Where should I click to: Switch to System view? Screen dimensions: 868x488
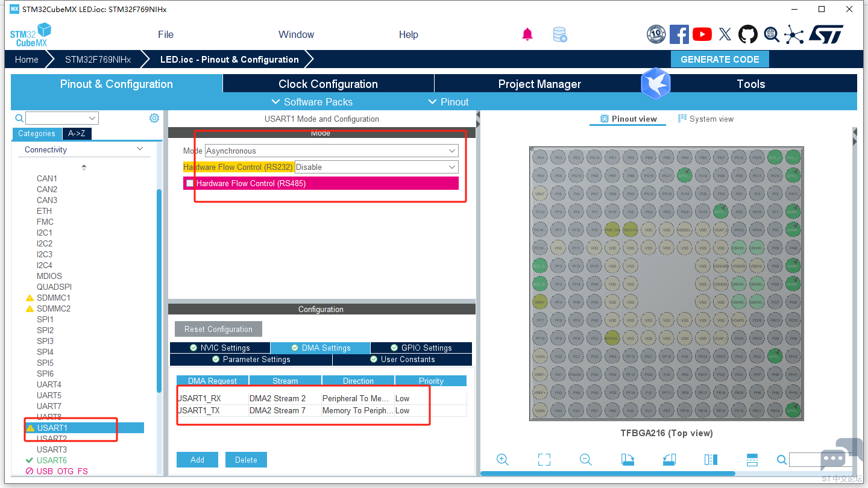pyautogui.click(x=706, y=119)
